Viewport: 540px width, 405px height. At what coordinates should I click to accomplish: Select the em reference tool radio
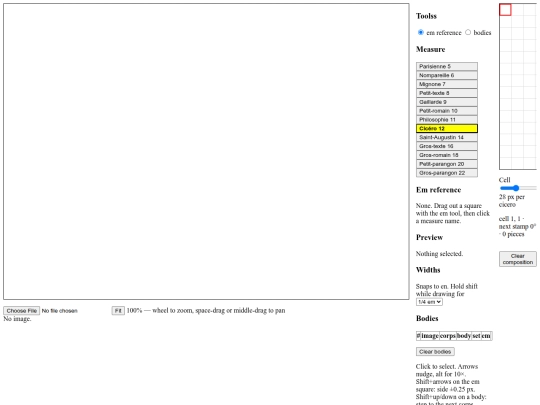point(420,32)
